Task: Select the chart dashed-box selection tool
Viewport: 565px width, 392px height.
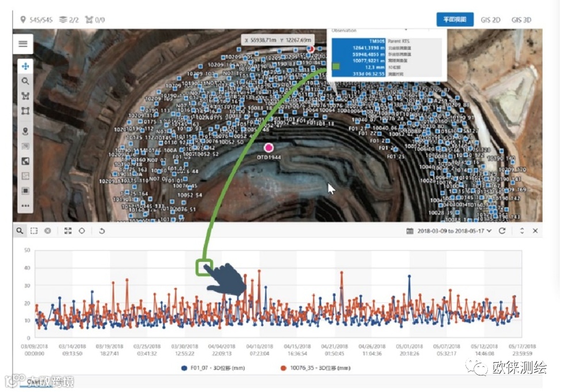Action: (x=34, y=230)
